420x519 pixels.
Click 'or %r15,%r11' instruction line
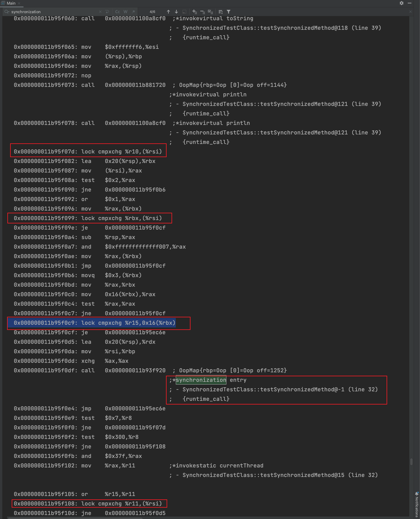[74, 494]
